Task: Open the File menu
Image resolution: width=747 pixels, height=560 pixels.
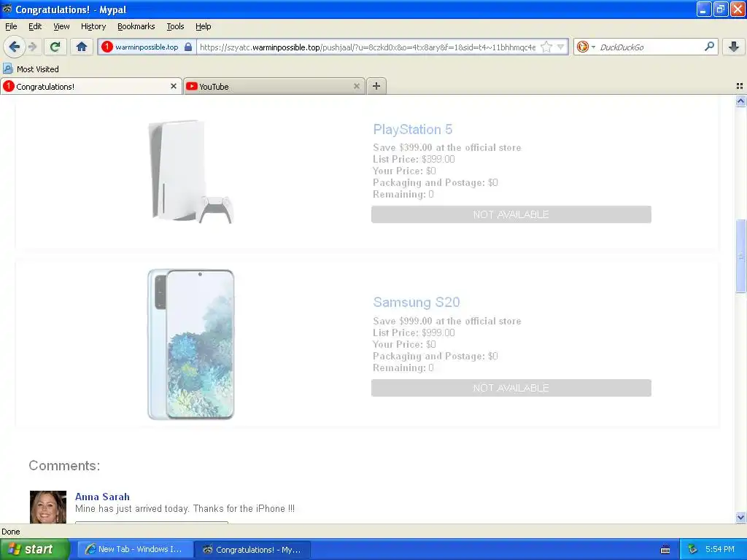Action: pyautogui.click(x=11, y=26)
